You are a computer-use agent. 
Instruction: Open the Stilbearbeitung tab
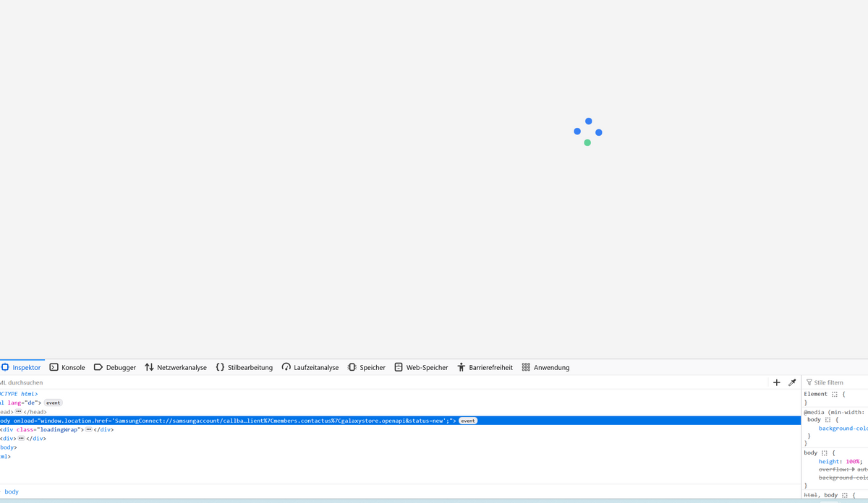coord(244,367)
